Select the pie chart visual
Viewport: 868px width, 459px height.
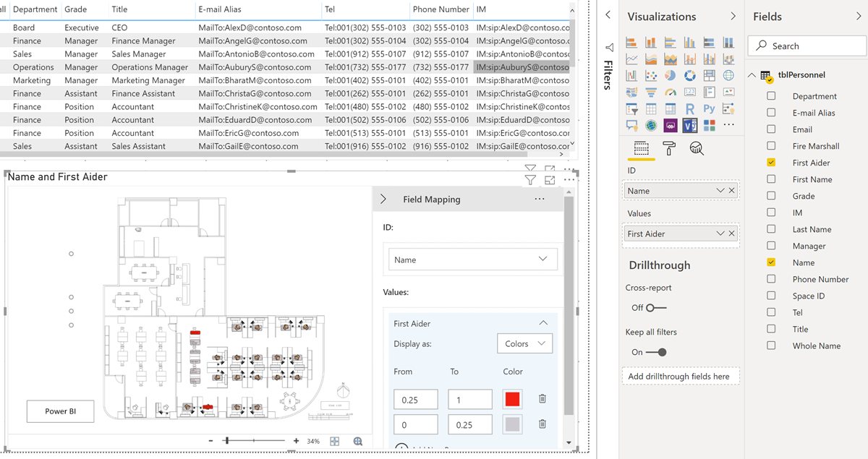(x=670, y=75)
